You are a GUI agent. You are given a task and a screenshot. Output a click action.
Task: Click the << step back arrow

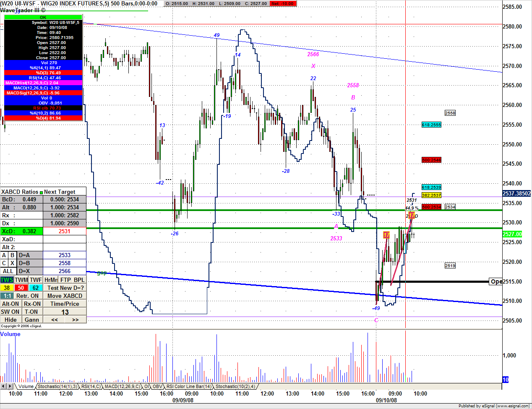(55, 320)
